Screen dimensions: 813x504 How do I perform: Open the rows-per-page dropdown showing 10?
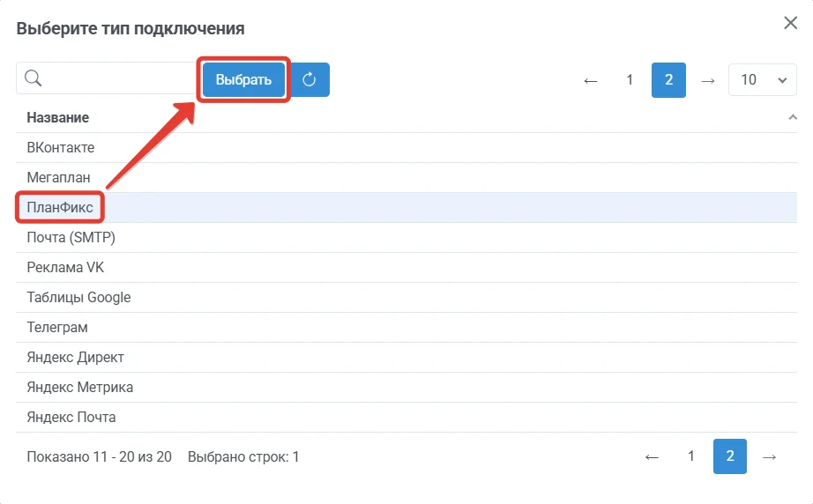click(762, 80)
